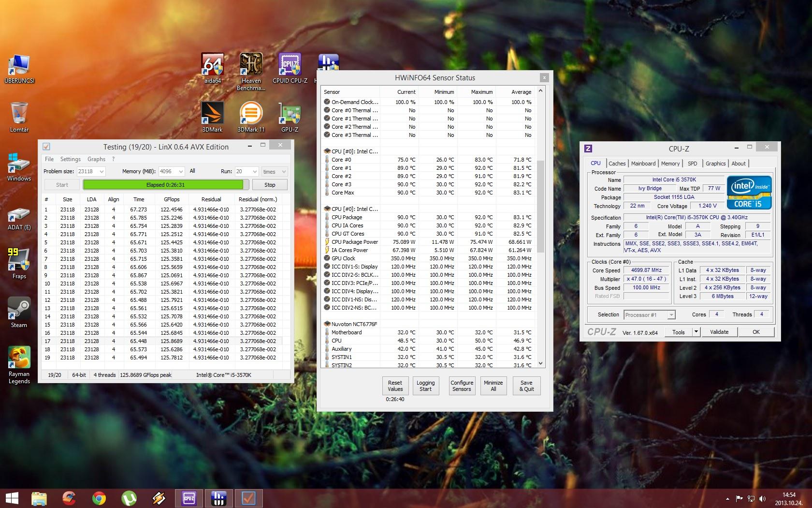Open the UBERUNCSI computer desktop icon

pos(19,69)
